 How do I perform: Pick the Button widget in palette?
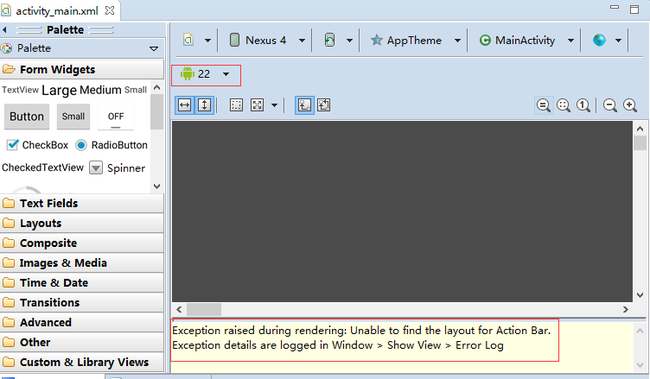27,117
